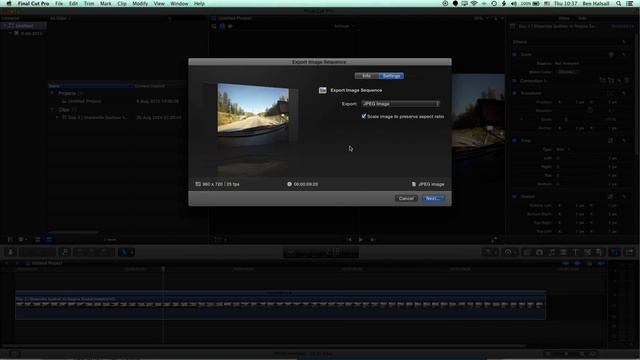Click the Import Media arrow icon in toolbar
Screen dimensions: 640x360
click(x=11, y=252)
